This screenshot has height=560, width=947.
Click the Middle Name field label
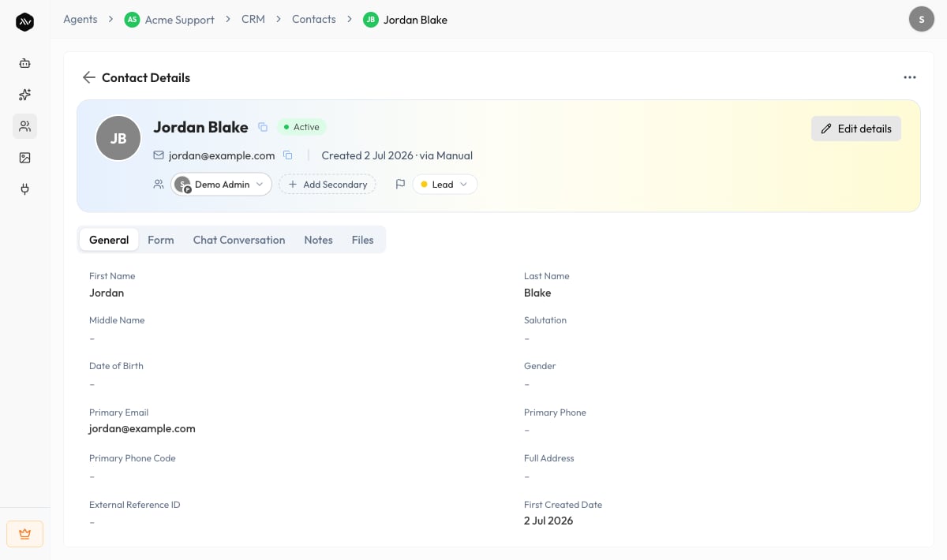coord(117,320)
